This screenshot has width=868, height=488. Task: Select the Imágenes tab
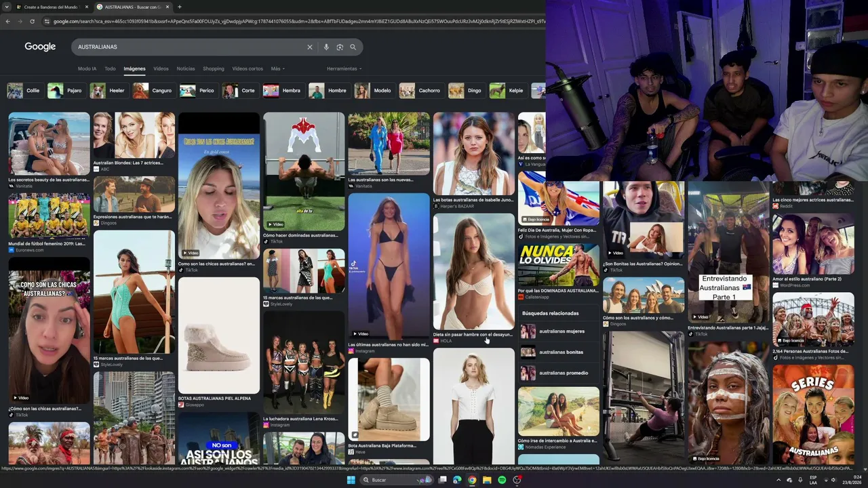[x=134, y=68]
